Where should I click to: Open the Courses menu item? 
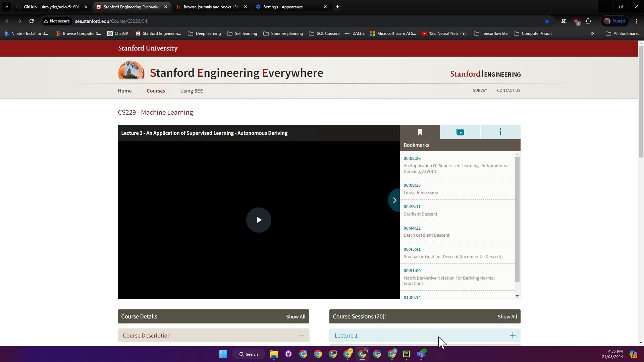[x=156, y=90]
